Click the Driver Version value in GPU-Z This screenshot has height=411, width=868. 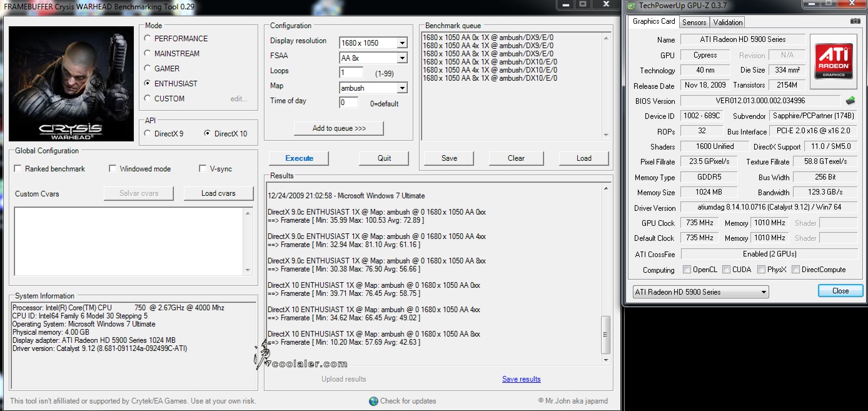[769, 208]
